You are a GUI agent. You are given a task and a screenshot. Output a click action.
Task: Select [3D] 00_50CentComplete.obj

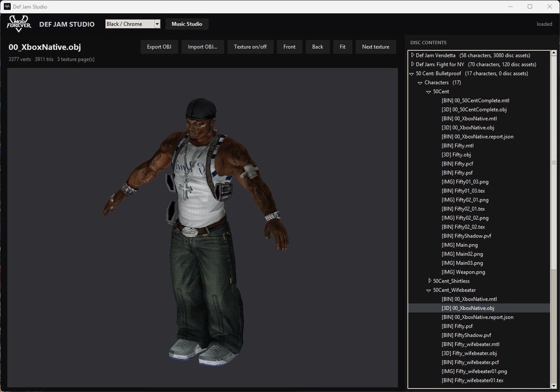point(474,110)
